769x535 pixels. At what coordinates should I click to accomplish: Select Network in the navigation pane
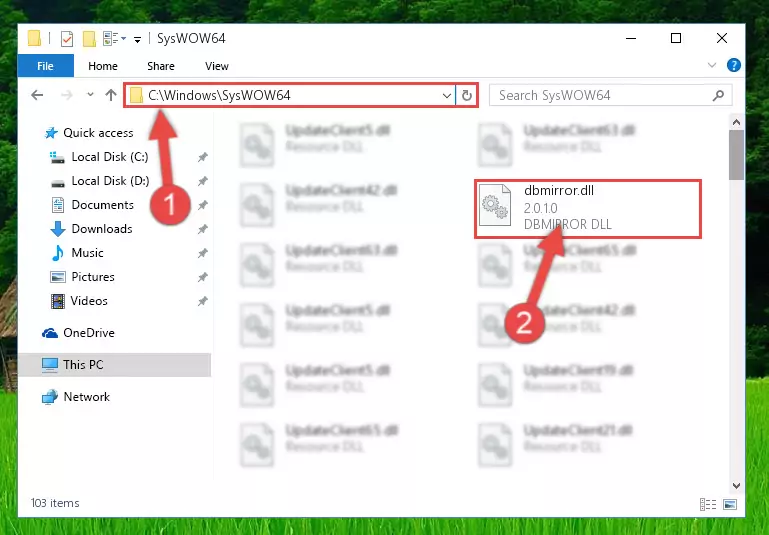coord(86,397)
